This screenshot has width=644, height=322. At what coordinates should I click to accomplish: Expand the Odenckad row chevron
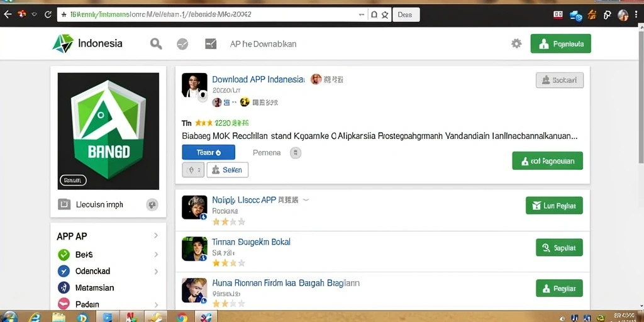(x=156, y=272)
